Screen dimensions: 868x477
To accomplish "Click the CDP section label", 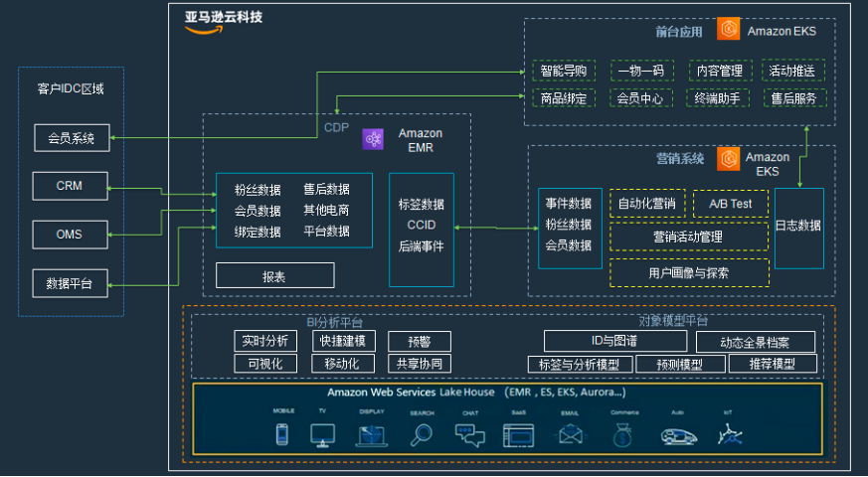I will pos(337,127).
